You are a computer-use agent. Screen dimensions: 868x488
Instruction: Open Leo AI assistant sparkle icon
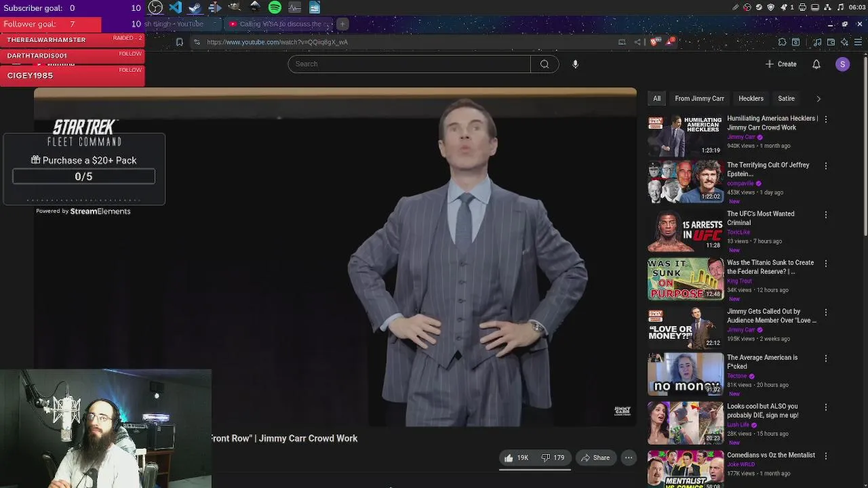tap(844, 42)
